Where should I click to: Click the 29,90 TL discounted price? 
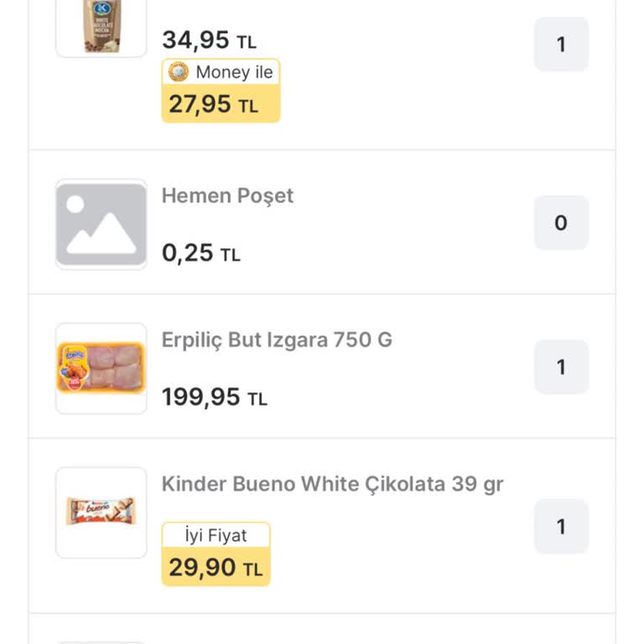[x=215, y=568]
